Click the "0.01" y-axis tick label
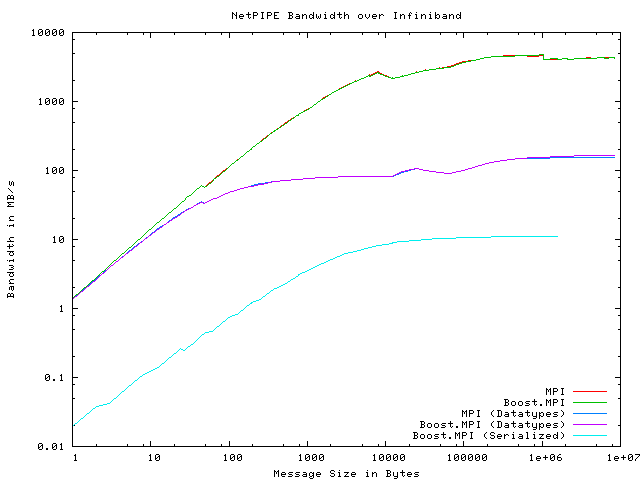 tap(52, 446)
